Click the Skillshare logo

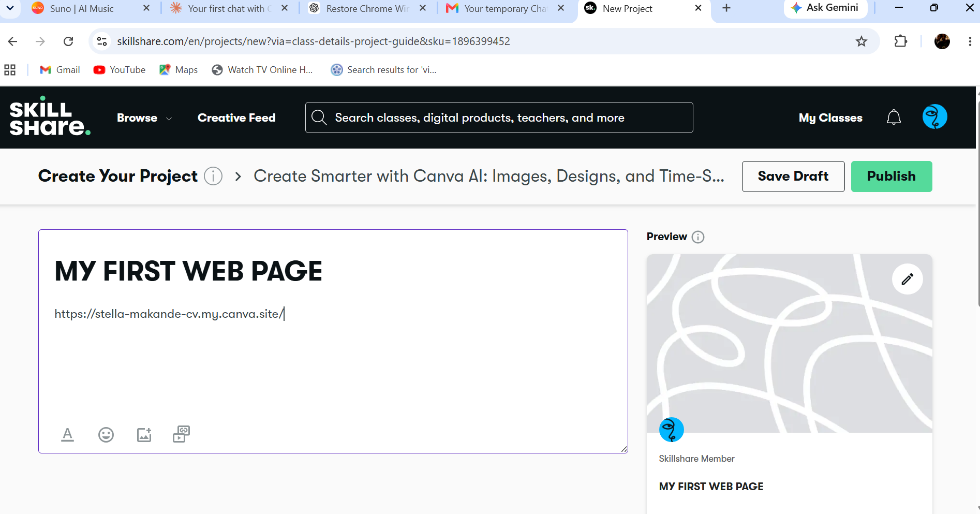tap(50, 116)
